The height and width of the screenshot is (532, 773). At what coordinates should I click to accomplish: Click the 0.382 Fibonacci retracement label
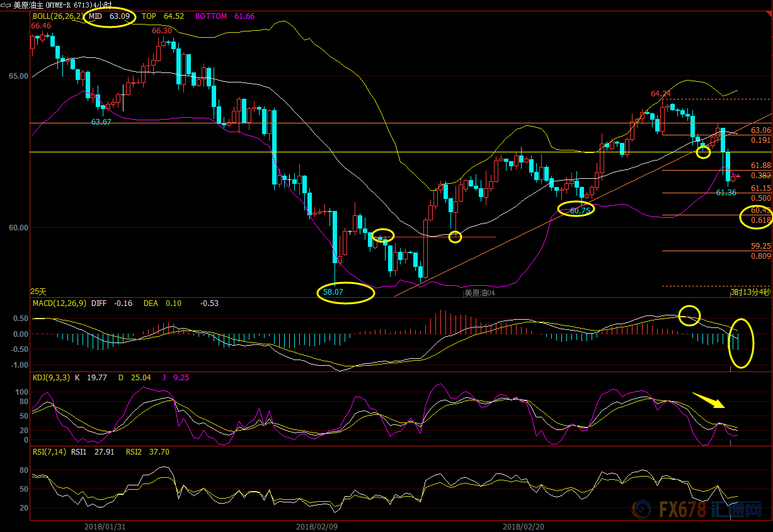tap(761, 176)
